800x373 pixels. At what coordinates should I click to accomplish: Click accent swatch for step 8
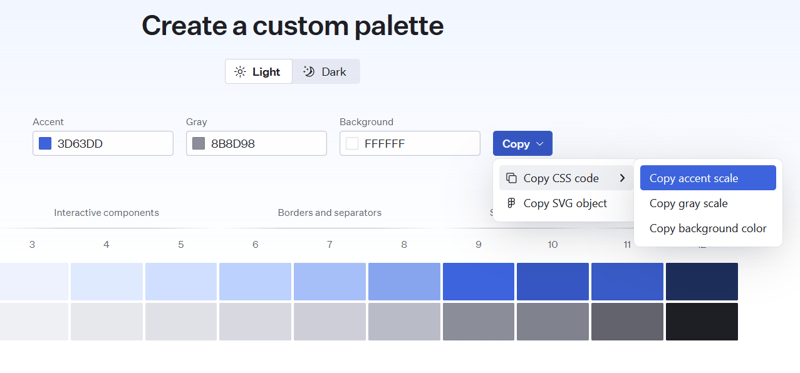click(404, 281)
